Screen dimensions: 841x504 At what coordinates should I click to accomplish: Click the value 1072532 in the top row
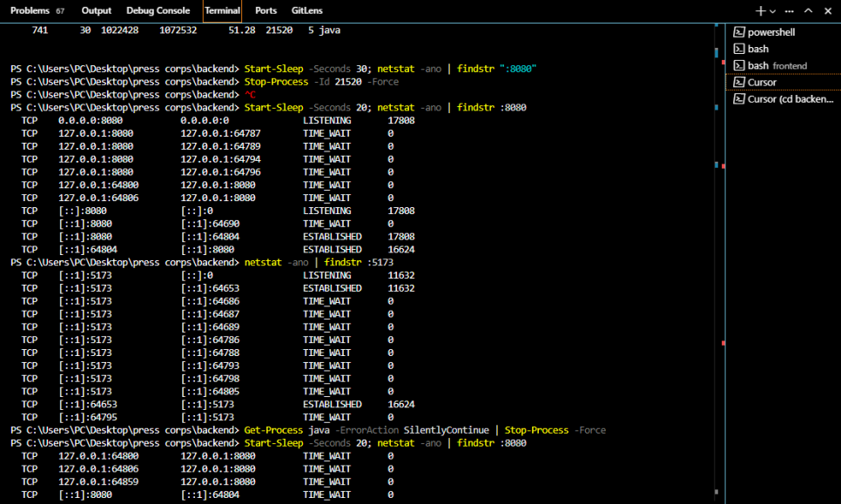coord(178,30)
